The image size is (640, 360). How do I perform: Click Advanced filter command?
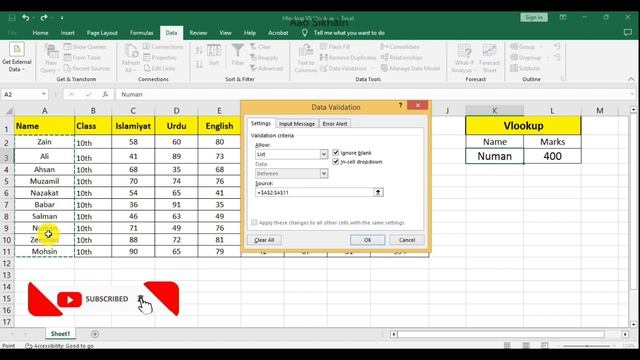pyautogui.click(x=267, y=68)
